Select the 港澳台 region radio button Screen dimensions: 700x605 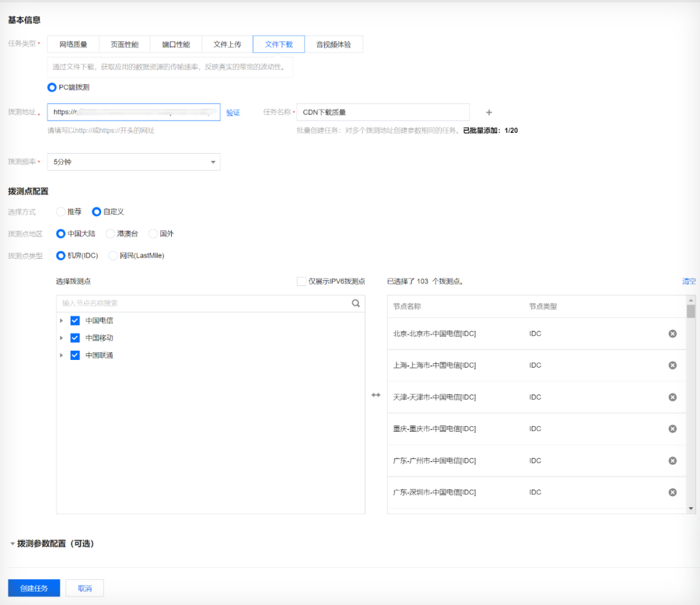111,233
